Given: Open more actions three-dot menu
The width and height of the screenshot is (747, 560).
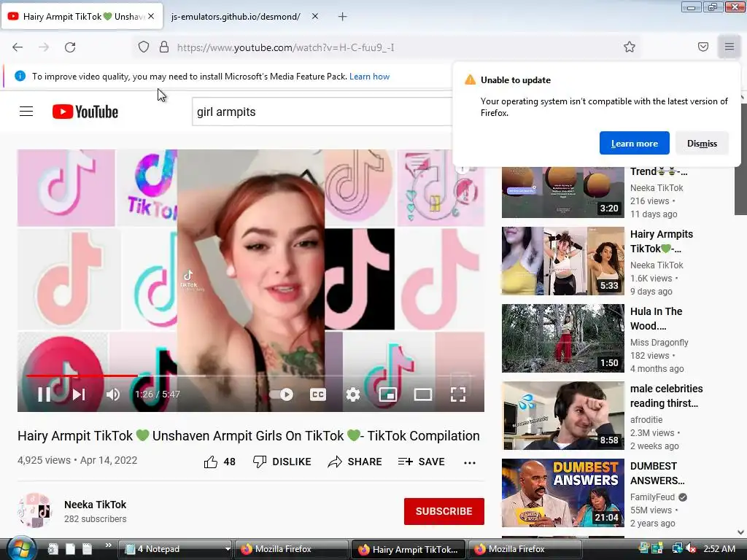Looking at the screenshot, I should pos(470,462).
